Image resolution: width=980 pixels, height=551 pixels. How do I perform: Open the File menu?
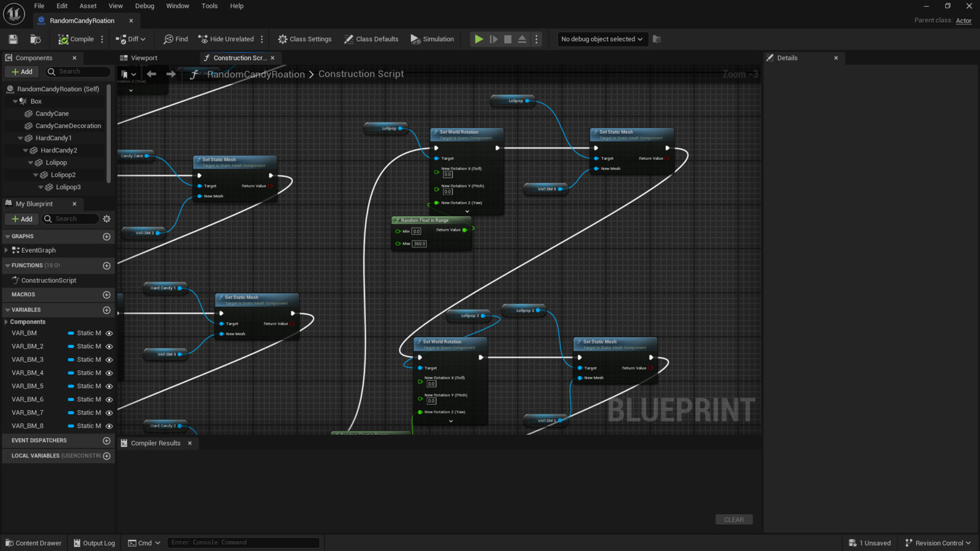39,6
